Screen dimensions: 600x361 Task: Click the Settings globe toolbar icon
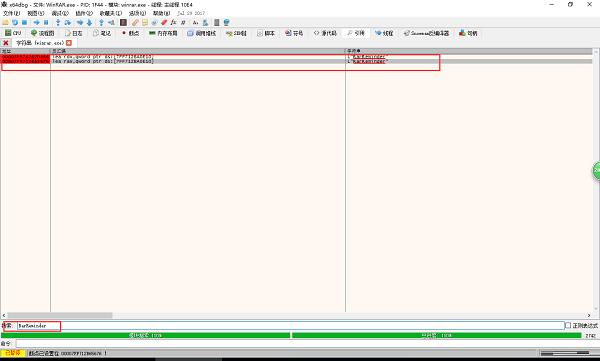pos(226,23)
